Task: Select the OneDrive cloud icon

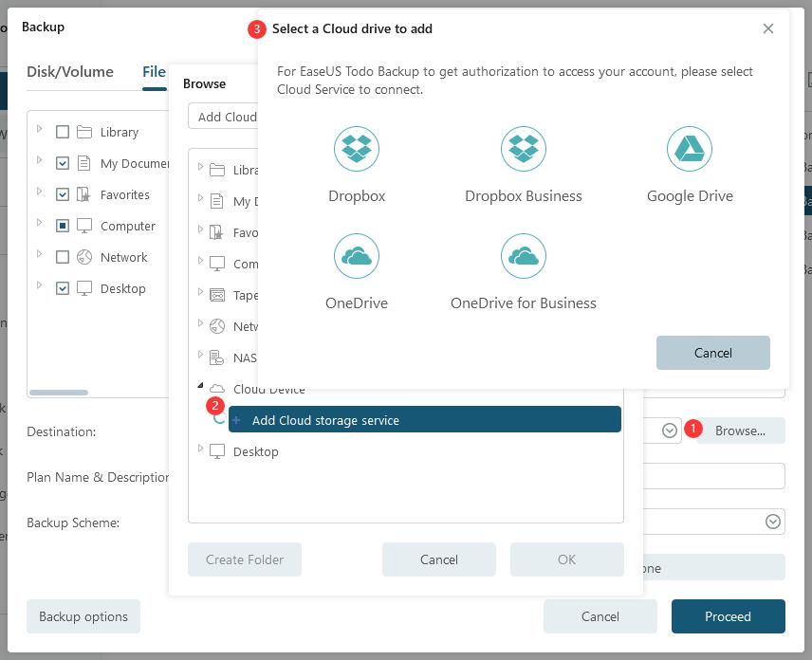Action: (x=357, y=256)
